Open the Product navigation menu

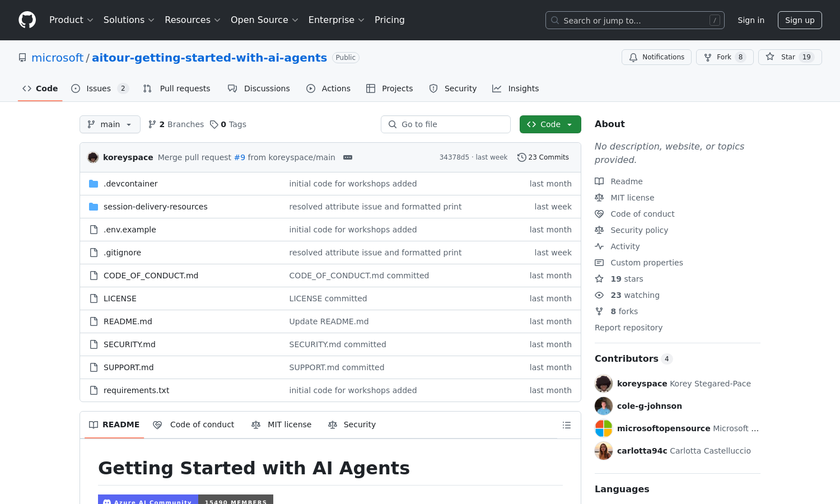point(71,20)
